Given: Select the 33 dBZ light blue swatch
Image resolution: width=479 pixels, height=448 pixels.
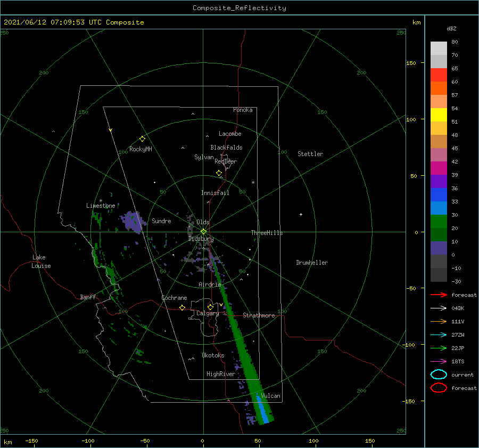Looking at the screenshot, I should (x=439, y=208).
